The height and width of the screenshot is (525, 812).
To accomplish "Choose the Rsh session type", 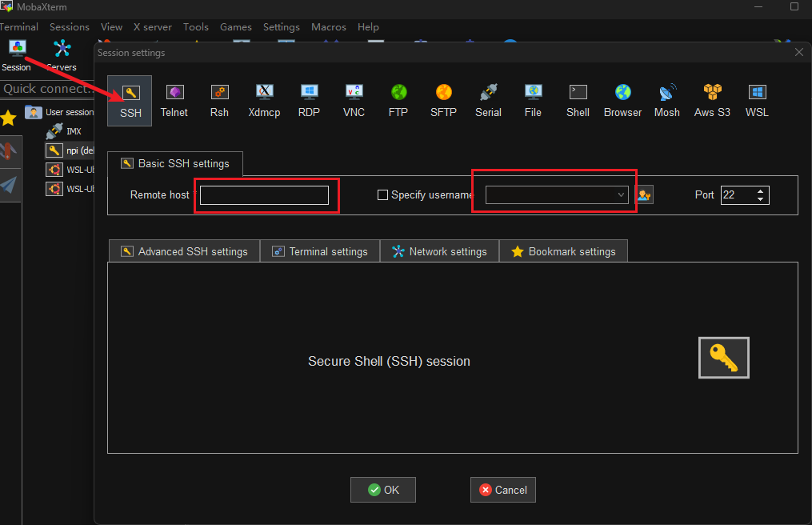I will [x=219, y=101].
